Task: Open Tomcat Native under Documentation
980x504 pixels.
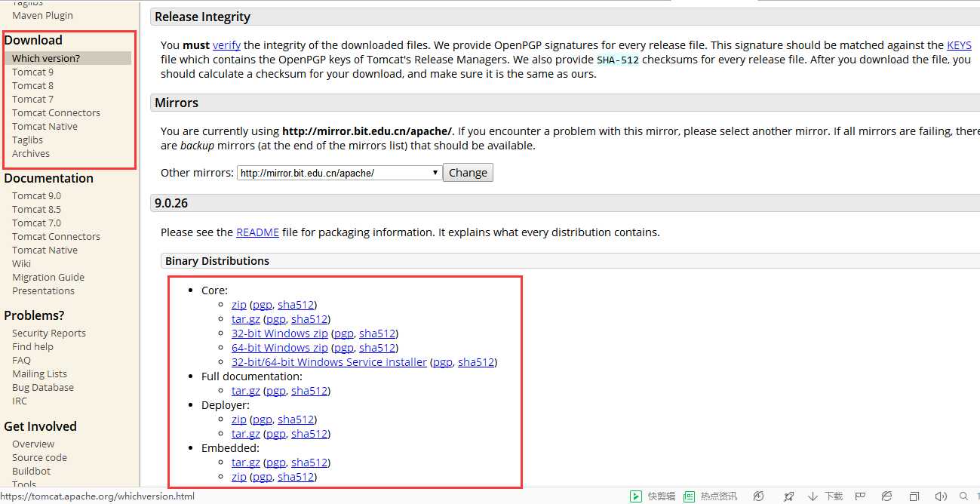Action: click(x=45, y=250)
